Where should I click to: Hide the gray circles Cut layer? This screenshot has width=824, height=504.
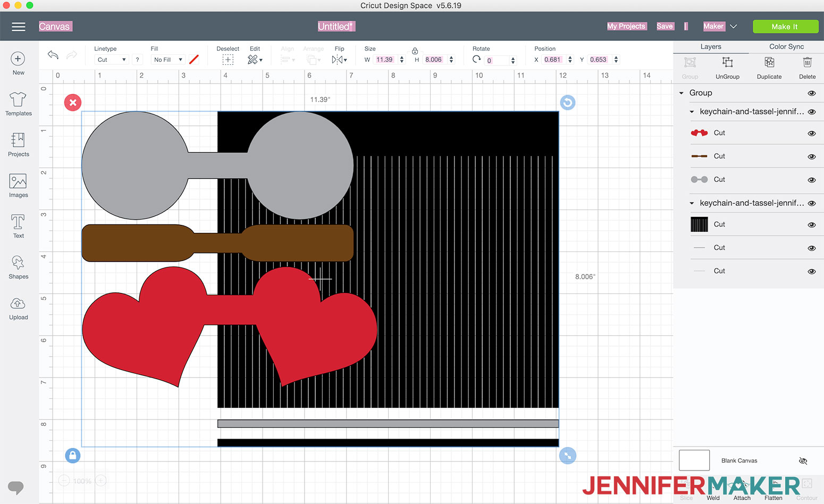(x=812, y=180)
